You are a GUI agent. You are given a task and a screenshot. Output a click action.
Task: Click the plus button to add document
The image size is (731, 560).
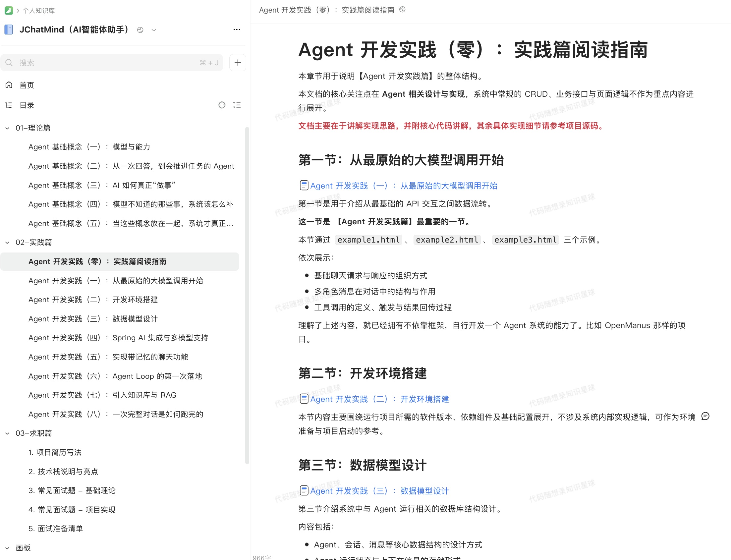pyautogui.click(x=238, y=63)
